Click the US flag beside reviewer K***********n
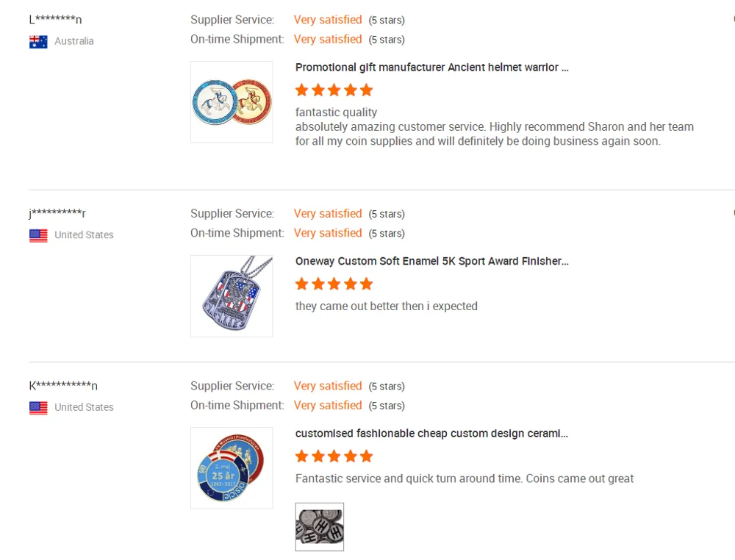Viewport: 735px width, 560px height. click(38, 408)
